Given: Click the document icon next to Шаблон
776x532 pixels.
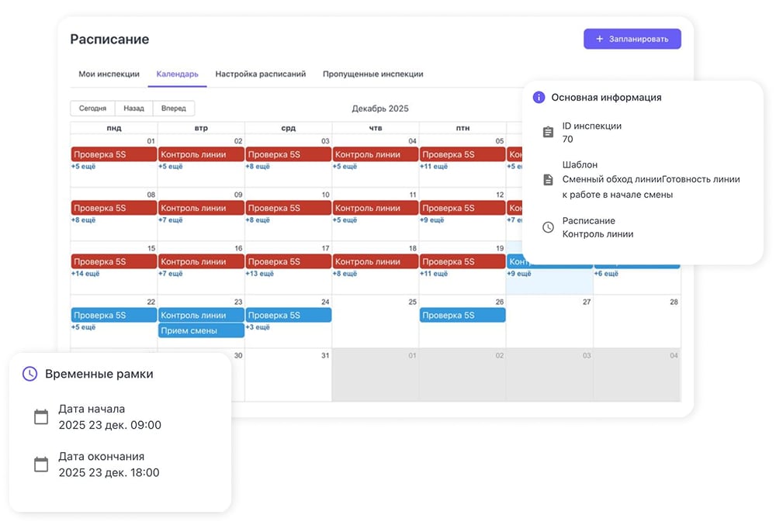Looking at the screenshot, I should [548, 179].
